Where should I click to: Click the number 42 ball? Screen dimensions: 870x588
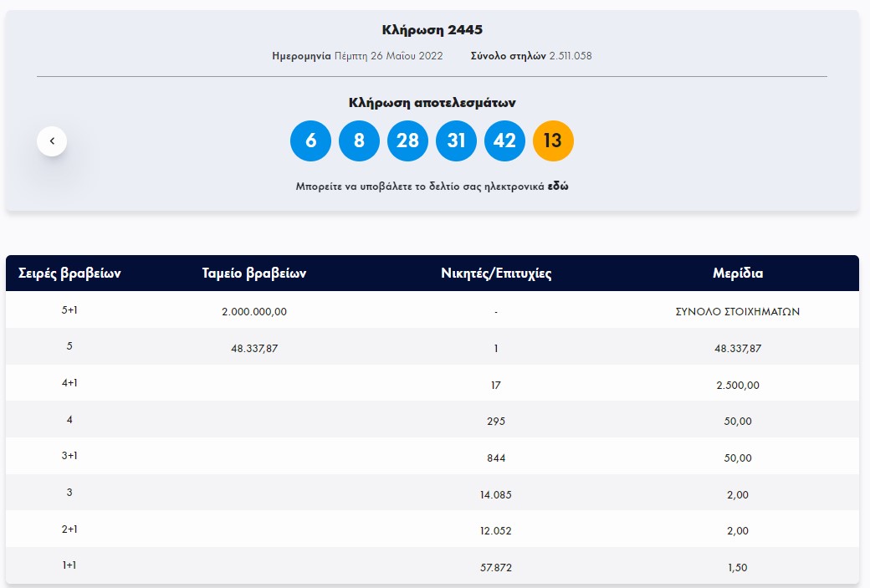[504, 141]
